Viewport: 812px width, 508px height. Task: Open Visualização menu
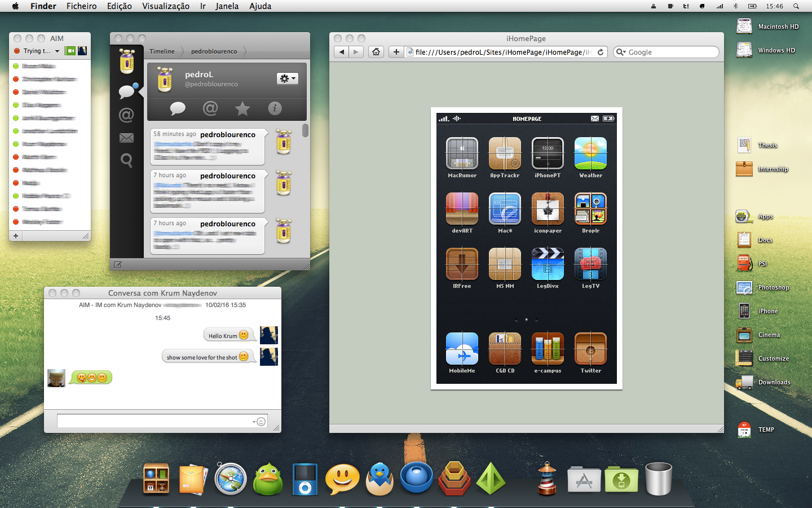(166, 6)
